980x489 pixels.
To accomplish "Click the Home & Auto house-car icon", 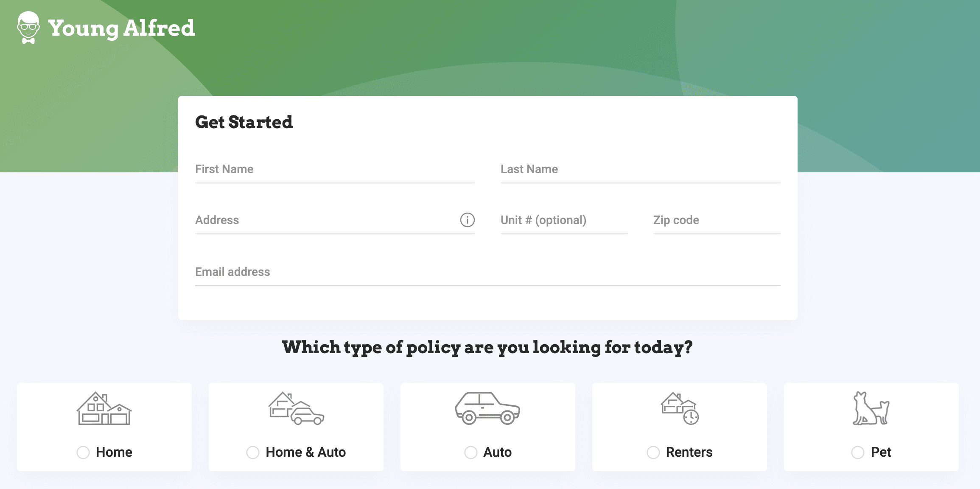I will (x=296, y=408).
